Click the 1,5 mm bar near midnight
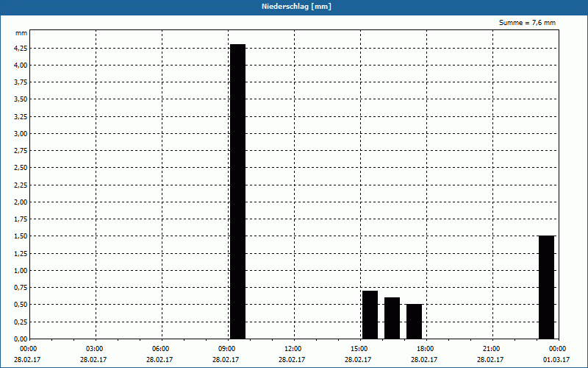The image size is (588, 368). point(546,287)
